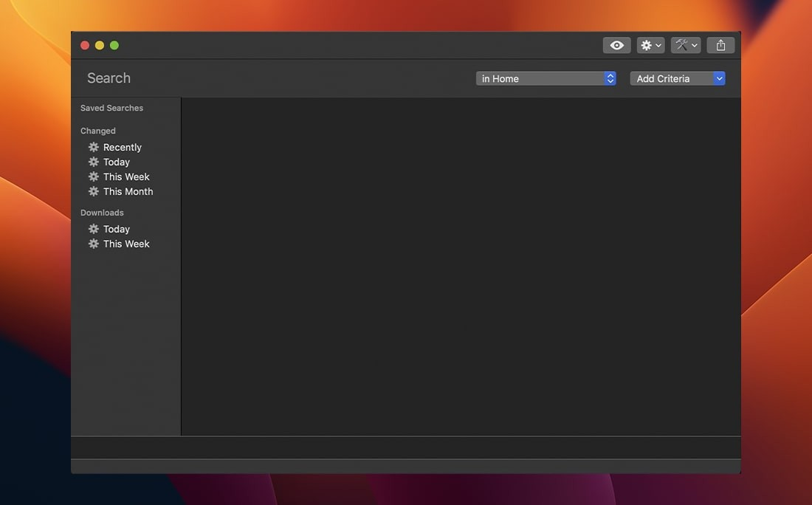
Task: Select This Month saved search
Action: [x=129, y=191]
